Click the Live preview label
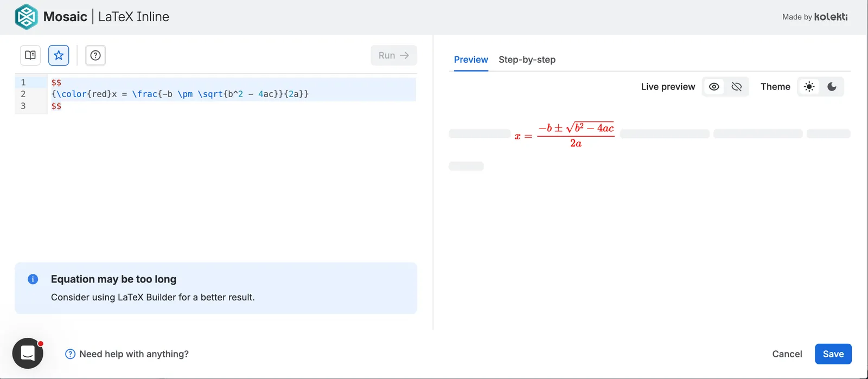 [668, 87]
